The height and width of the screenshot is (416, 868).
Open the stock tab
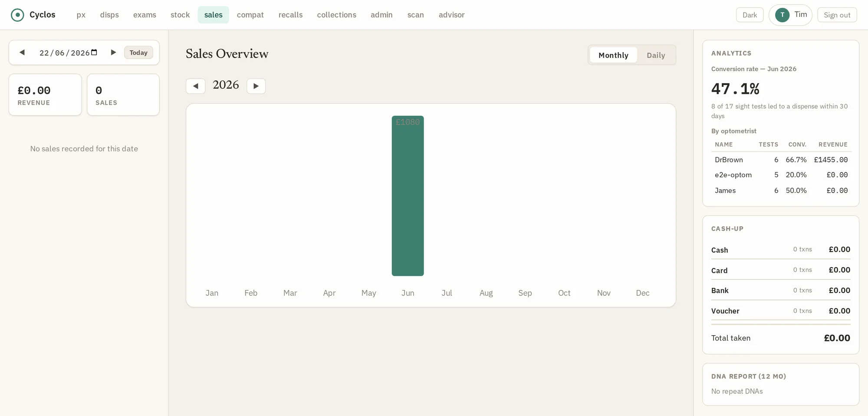pyautogui.click(x=180, y=15)
